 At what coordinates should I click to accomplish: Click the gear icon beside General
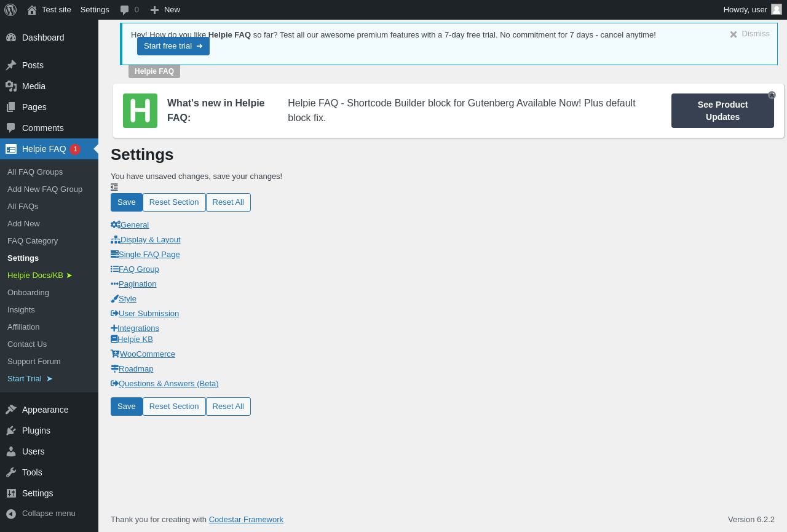click(x=116, y=224)
